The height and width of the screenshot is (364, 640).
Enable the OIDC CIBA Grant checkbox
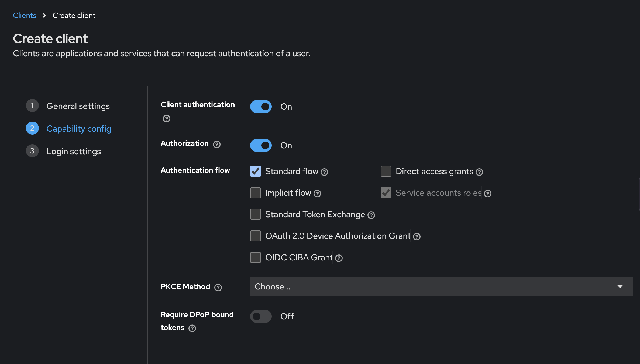pyautogui.click(x=255, y=257)
